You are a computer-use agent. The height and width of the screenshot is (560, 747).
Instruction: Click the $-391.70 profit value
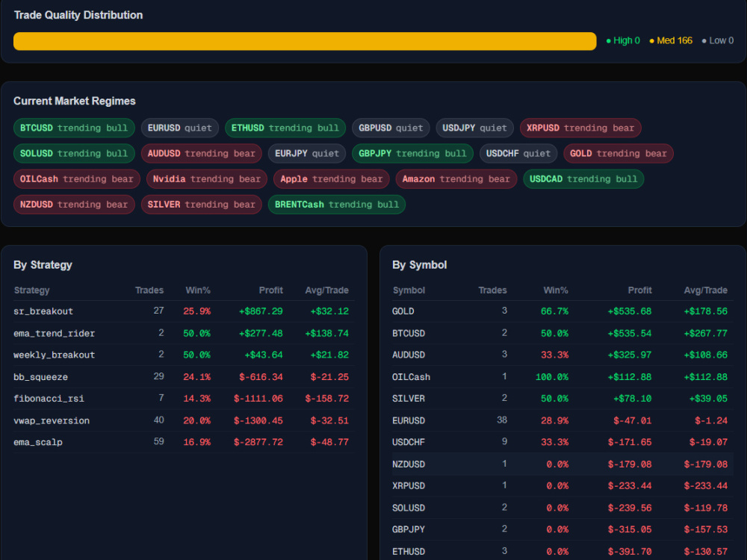coord(629,552)
